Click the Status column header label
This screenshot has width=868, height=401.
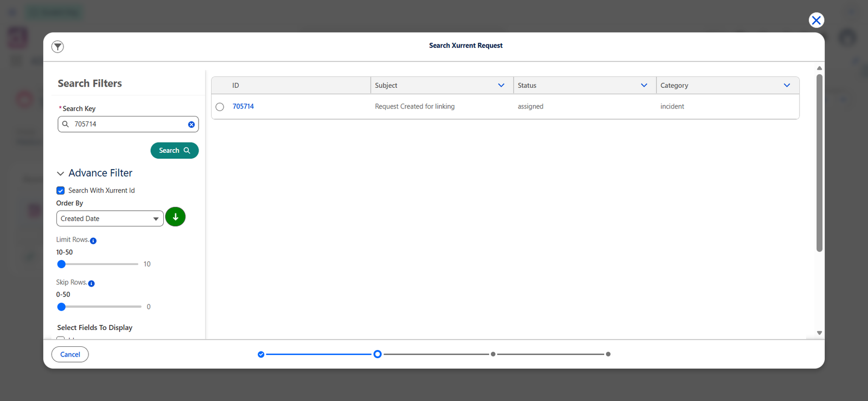[527, 86]
